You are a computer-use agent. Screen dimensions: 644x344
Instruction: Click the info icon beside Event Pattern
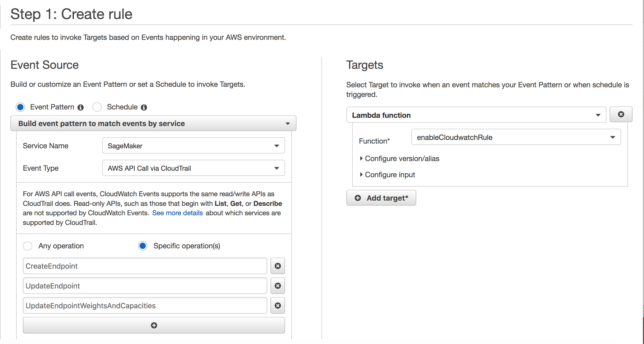[81, 107]
